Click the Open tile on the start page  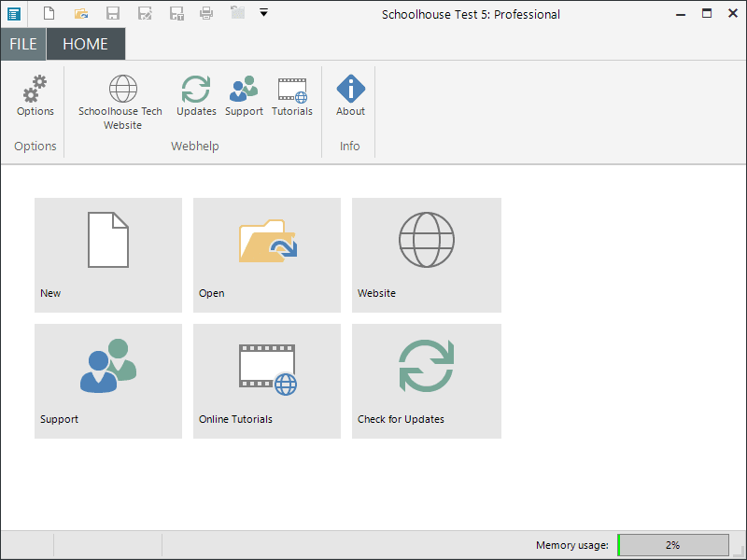(267, 255)
